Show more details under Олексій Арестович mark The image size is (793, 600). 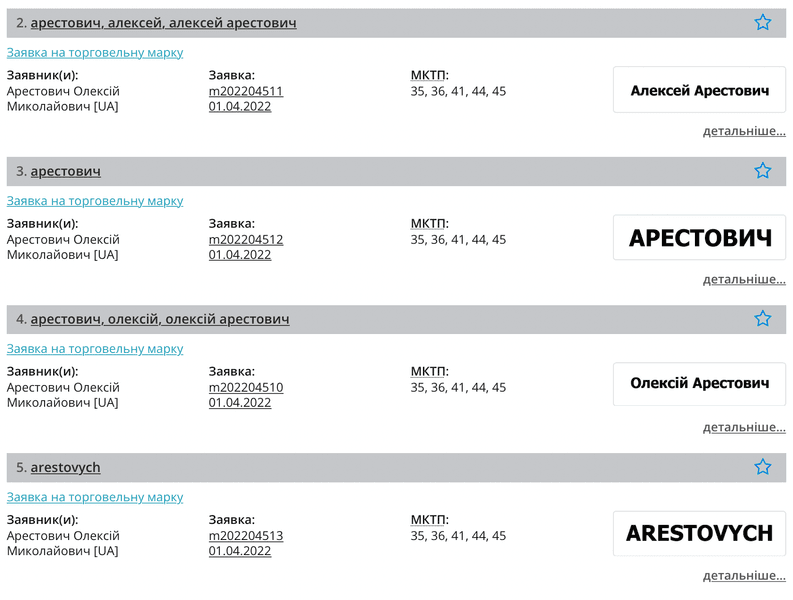click(743, 427)
